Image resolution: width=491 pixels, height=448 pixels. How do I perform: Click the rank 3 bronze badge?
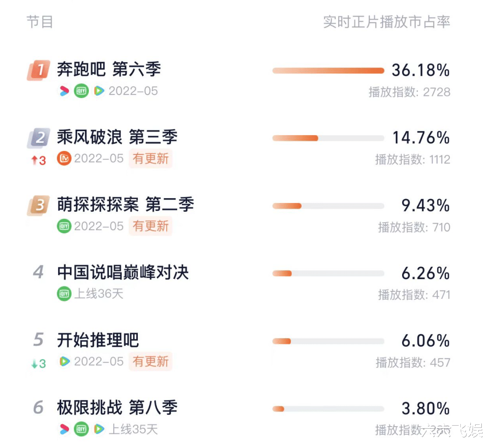(x=39, y=205)
